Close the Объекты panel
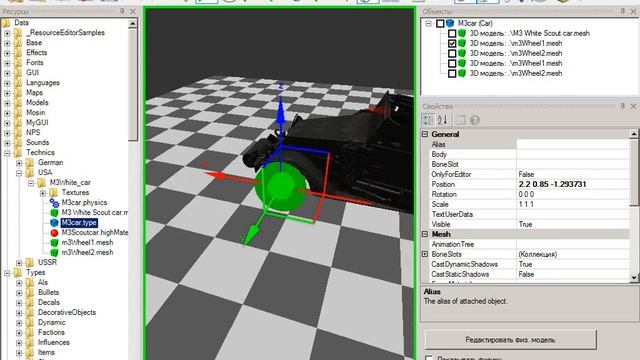Viewport: 640px width, 360px height. tap(633, 11)
